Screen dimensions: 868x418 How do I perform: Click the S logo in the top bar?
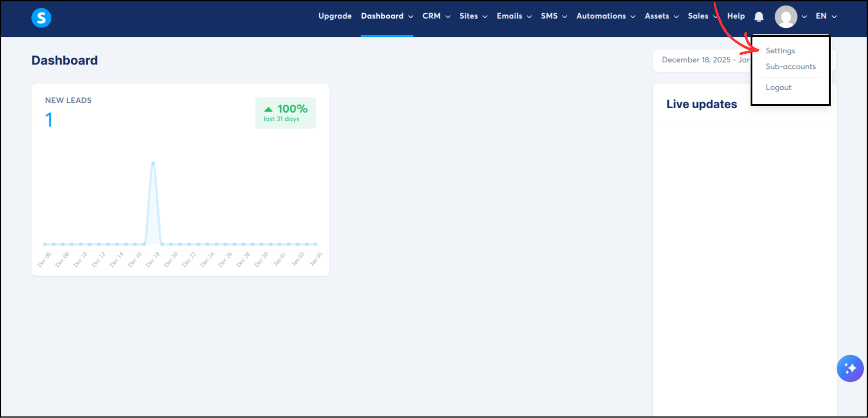(41, 17)
